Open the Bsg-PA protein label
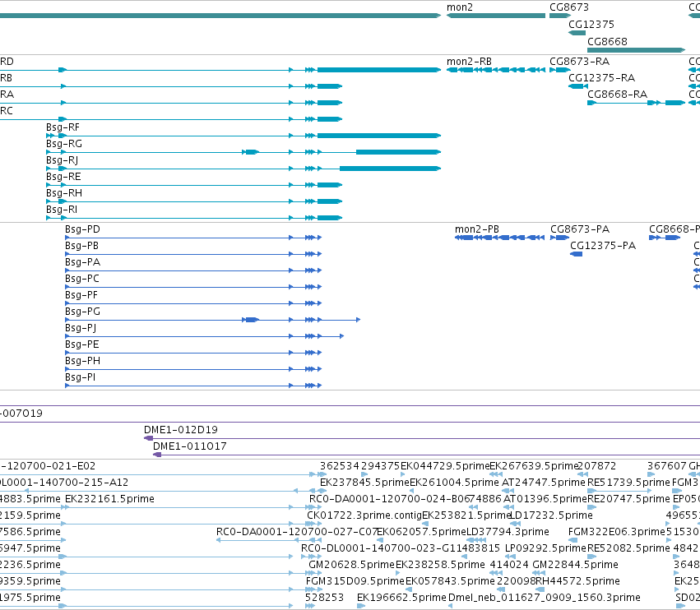 click(x=82, y=262)
